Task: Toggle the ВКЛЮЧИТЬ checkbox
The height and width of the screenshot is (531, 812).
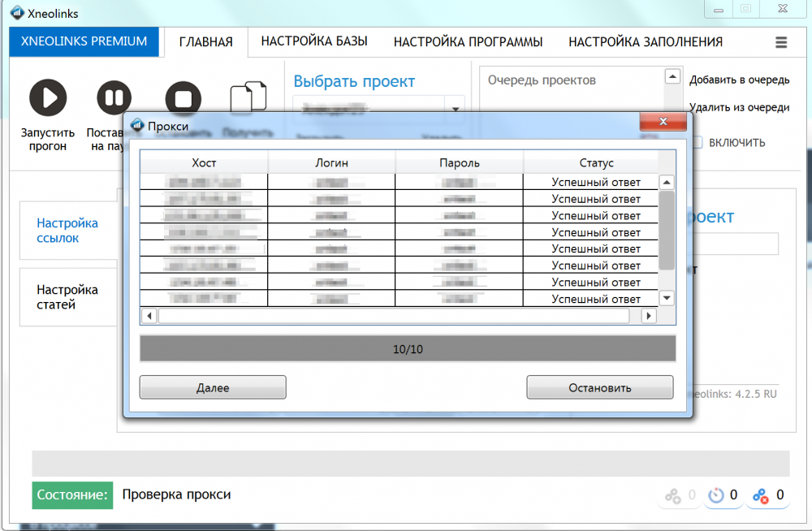Action: [698, 142]
